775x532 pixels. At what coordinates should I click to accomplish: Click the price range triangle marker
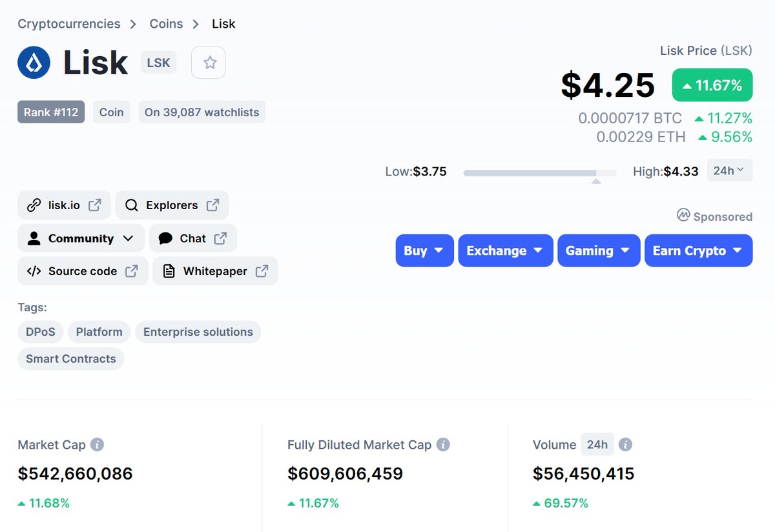click(596, 181)
